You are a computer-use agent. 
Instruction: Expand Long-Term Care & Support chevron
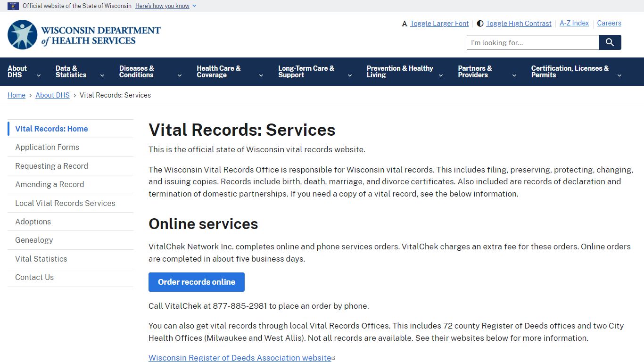350,75
